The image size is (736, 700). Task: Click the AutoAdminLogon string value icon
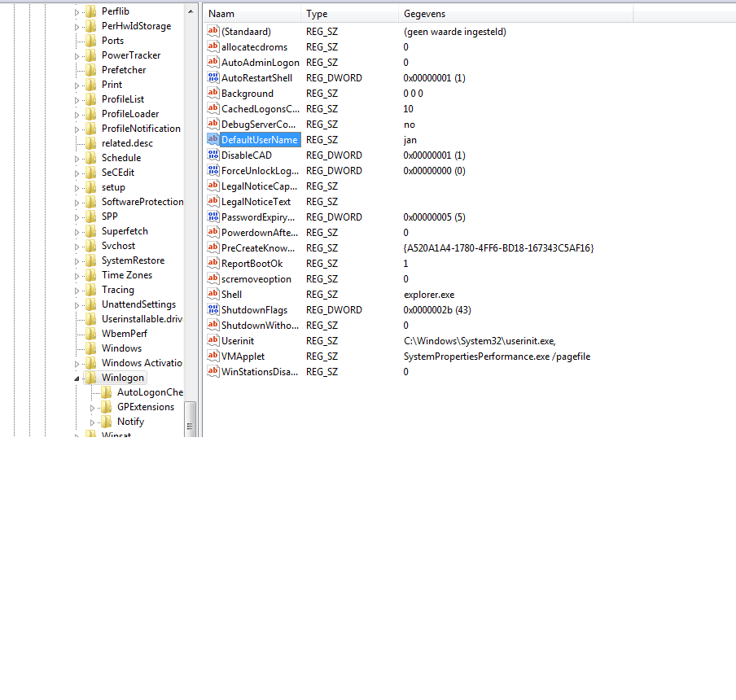[213, 63]
